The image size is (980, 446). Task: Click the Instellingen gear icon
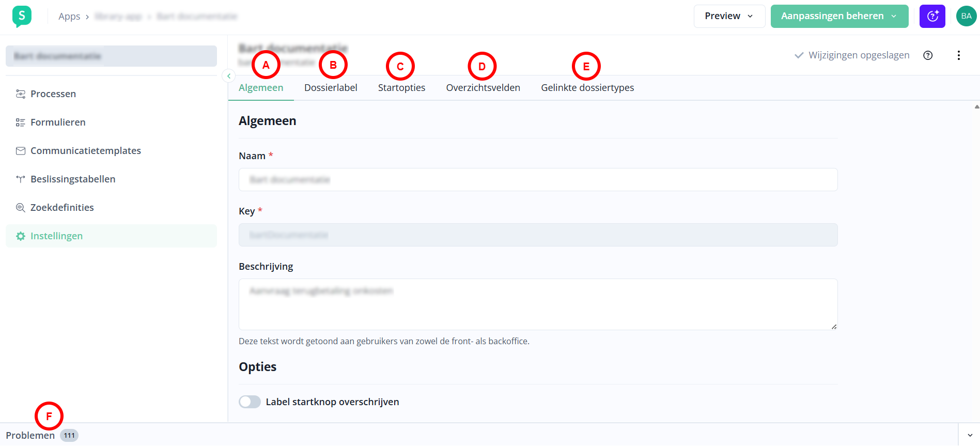point(21,236)
